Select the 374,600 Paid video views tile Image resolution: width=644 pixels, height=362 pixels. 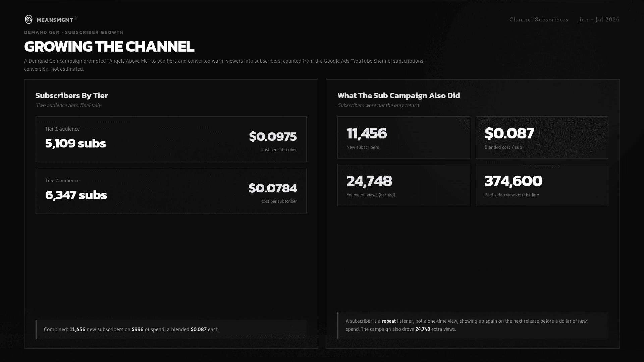click(542, 185)
